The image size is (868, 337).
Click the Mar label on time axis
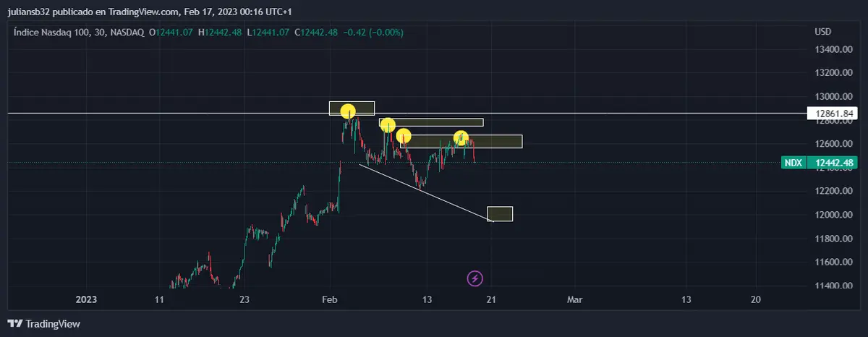pyautogui.click(x=574, y=299)
